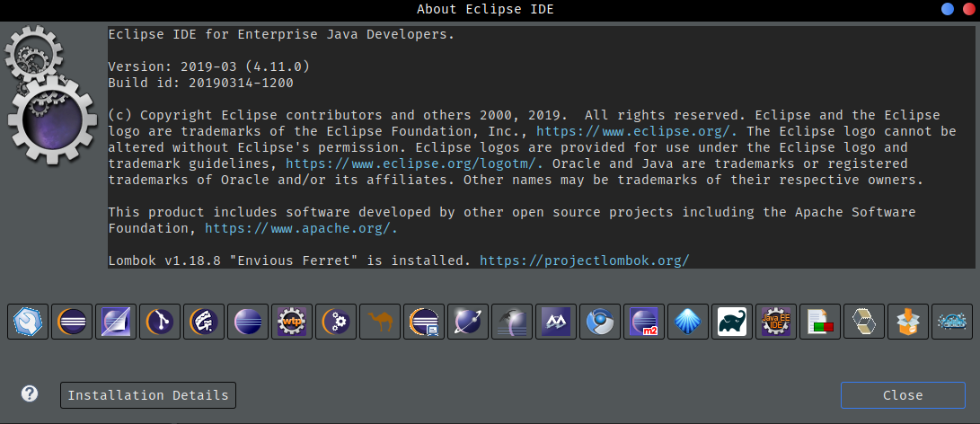980x424 pixels.
Task: Click the 'About Eclipse IDE' window title
Action: coord(485,9)
